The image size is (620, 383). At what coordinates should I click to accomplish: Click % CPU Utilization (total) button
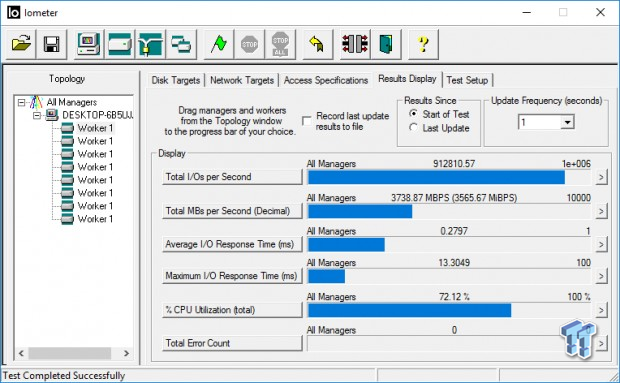[232, 310]
